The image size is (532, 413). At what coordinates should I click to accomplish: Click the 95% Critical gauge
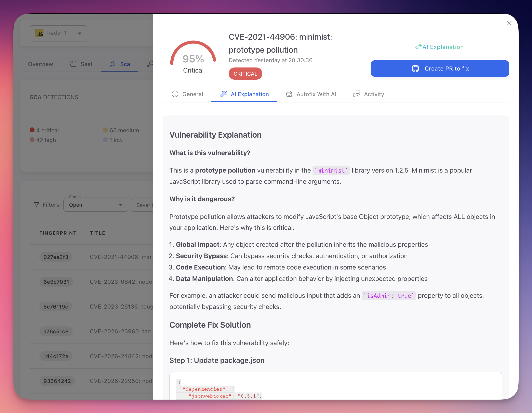193,59
